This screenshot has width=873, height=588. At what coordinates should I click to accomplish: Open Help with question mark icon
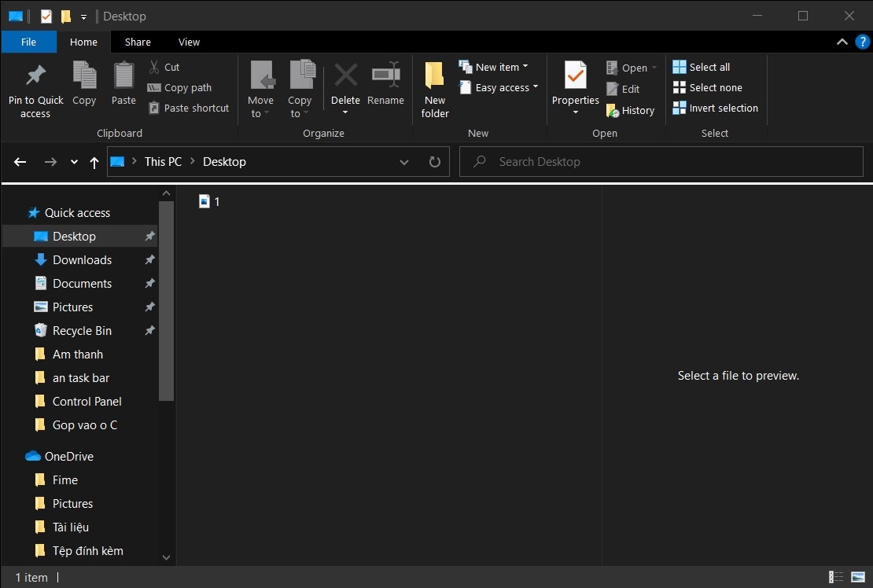(863, 42)
